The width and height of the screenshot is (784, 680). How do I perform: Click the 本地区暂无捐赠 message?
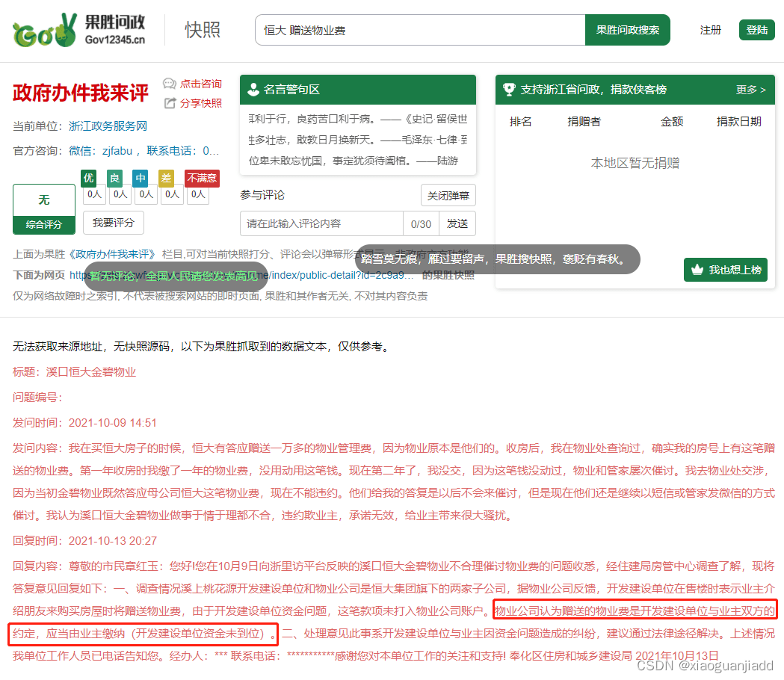635,163
